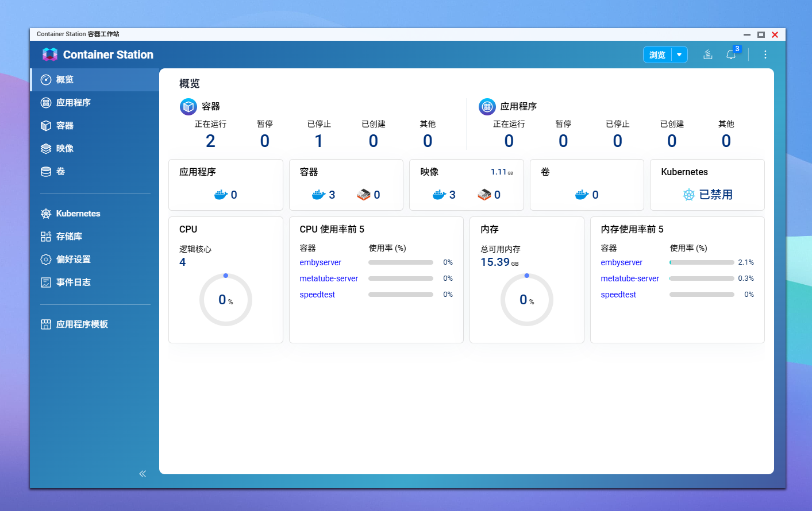Go to 偏好设置 in sidebar
This screenshot has width=812, height=511.
(73, 260)
